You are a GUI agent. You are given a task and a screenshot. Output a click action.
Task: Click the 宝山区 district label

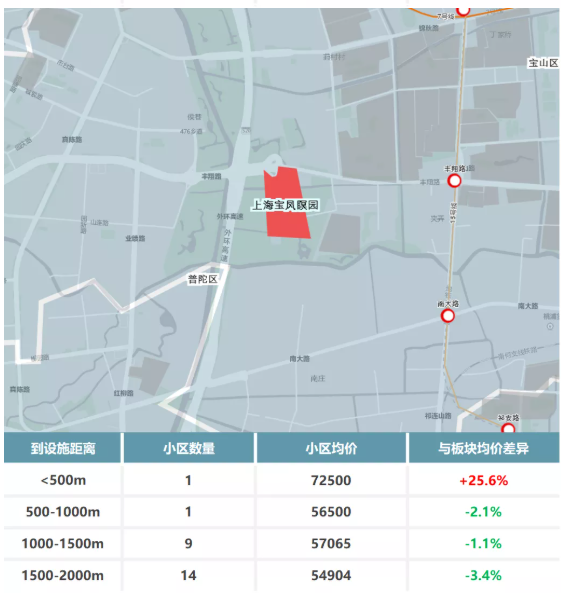pyautogui.click(x=543, y=63)
